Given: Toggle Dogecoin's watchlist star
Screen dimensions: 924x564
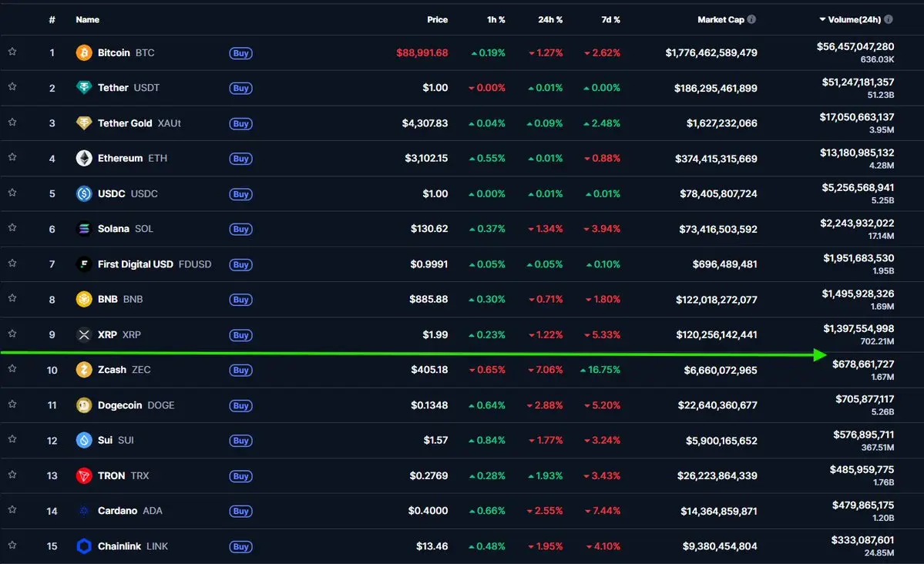Looking at the screenshot, I should (x=12, y=405).
